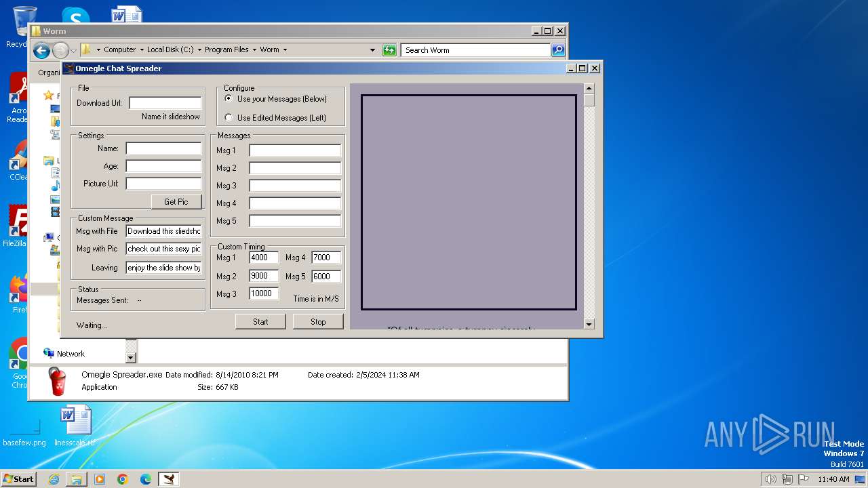The height and width of the screenshot is (488, 868).
Task: Open the address bar history dropdown
Action: pos(372,50)
